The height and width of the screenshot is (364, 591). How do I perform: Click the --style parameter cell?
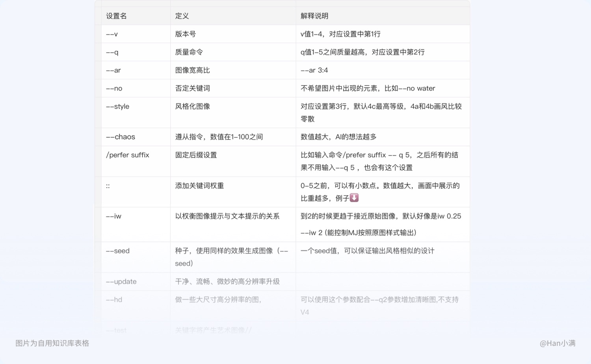(x=136, y=113)
